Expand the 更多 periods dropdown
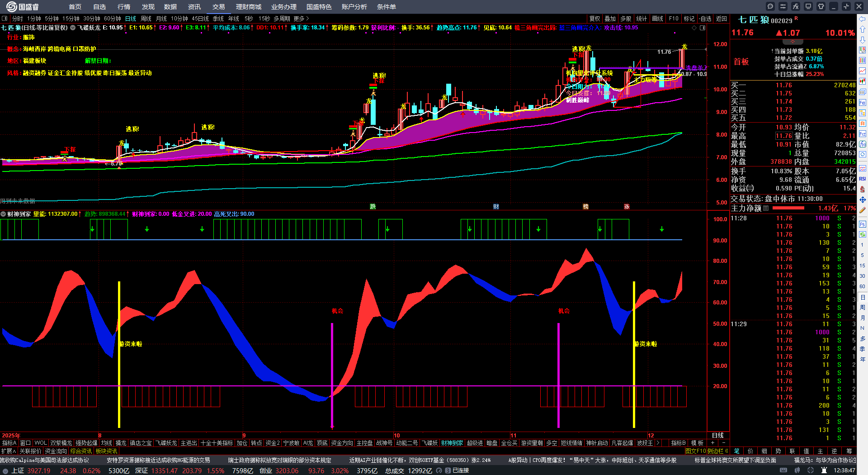 coord(301,19)
